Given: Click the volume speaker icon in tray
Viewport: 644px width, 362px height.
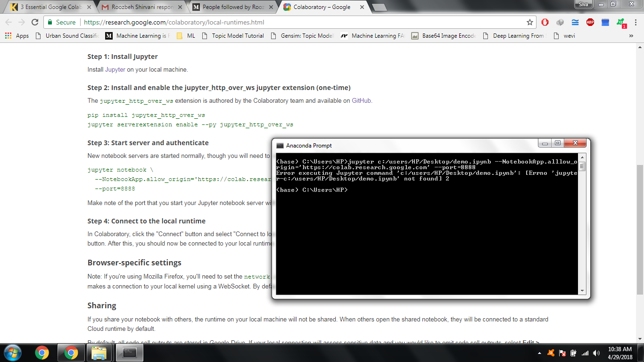Looking at the screenshot, I should 596,353.
